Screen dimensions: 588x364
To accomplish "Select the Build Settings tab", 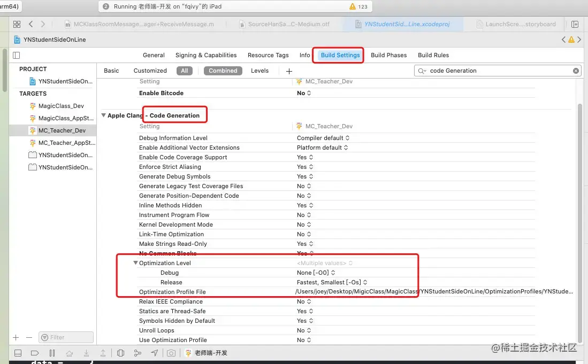I will [x=340, y=55].
